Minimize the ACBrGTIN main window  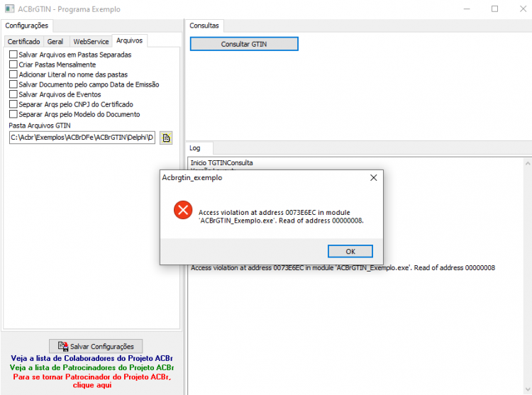pos(467,9)
